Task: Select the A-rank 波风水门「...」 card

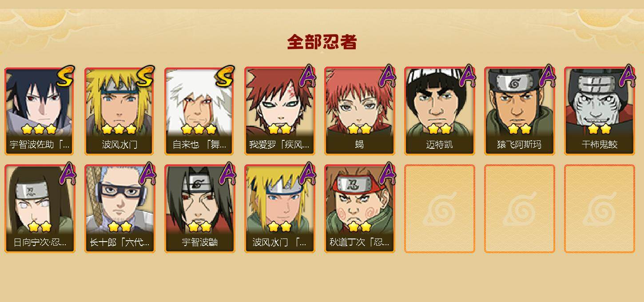Action: 280,209
